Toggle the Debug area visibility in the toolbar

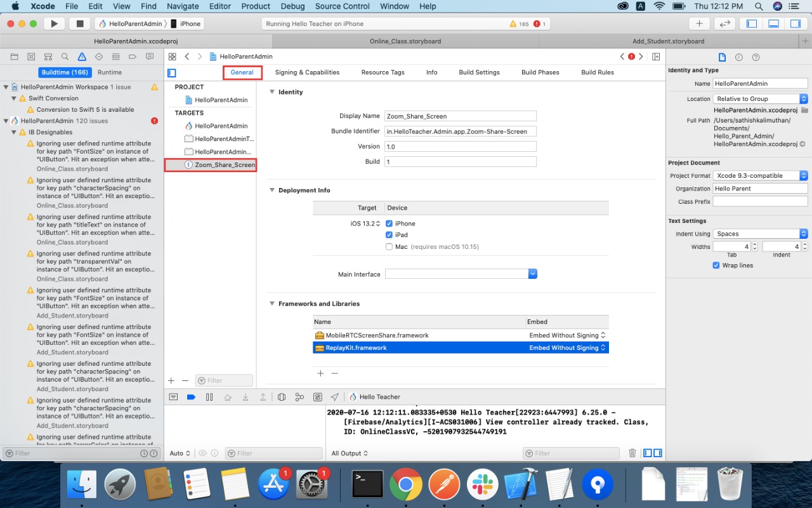click(x=773, y=23)
